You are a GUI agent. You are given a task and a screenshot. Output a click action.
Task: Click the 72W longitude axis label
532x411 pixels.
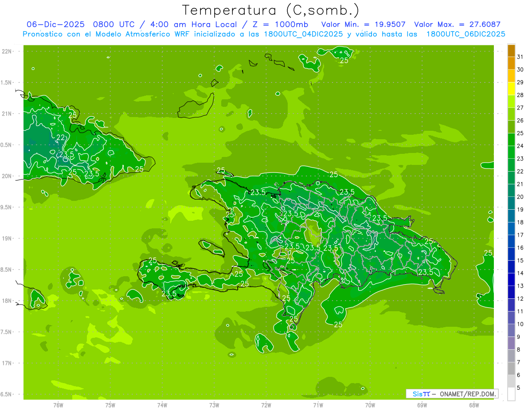tap(266, 405)
